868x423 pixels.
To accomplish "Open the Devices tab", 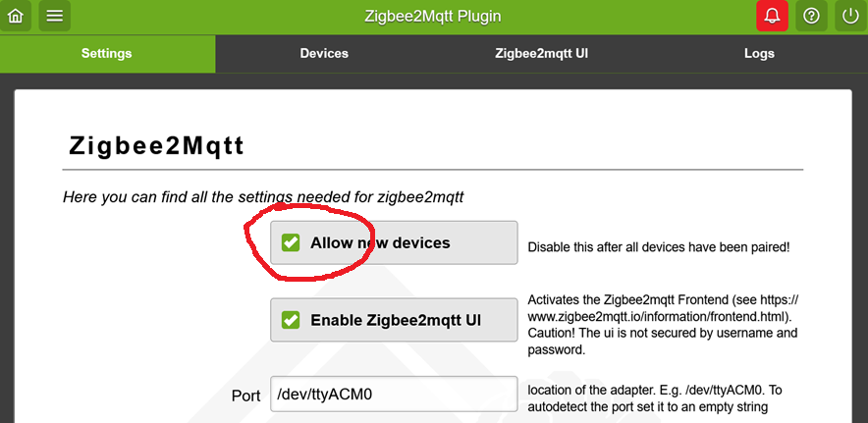I will coord(324,53).
